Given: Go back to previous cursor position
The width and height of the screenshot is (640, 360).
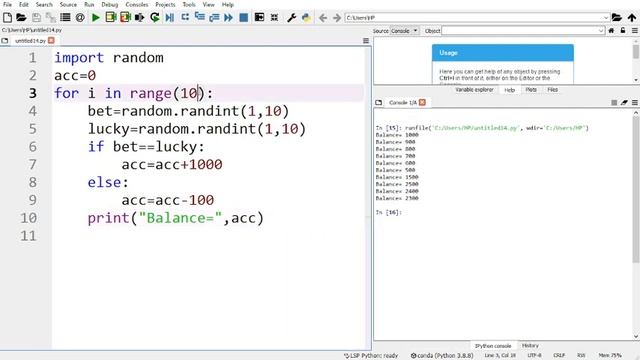Looking at the screenshot, I should click(323, 18).
